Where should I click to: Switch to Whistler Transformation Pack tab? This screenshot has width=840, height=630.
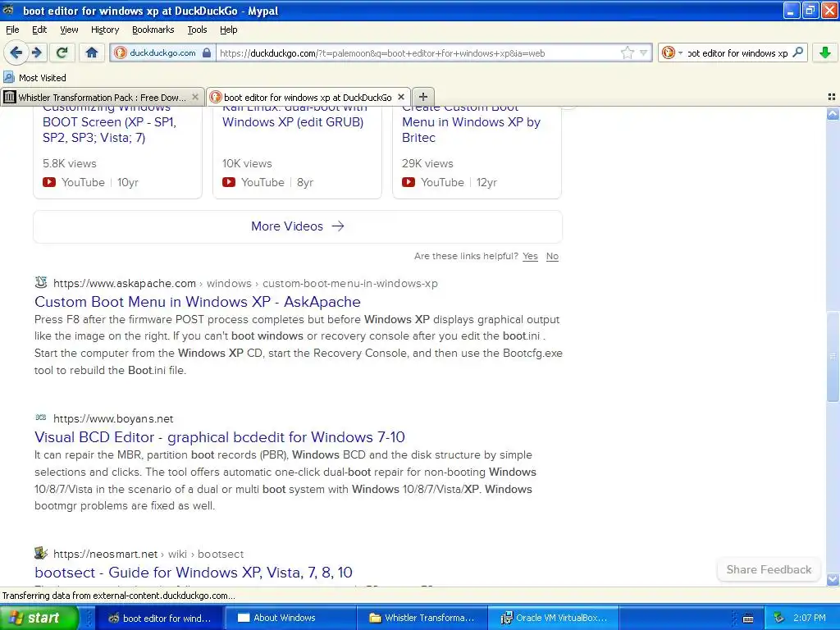point(102,97)
